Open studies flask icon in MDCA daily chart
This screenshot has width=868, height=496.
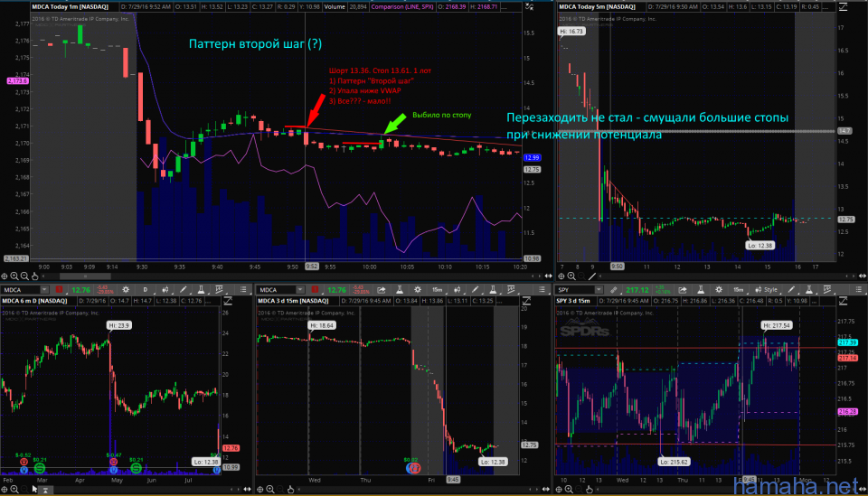[201, 290]
